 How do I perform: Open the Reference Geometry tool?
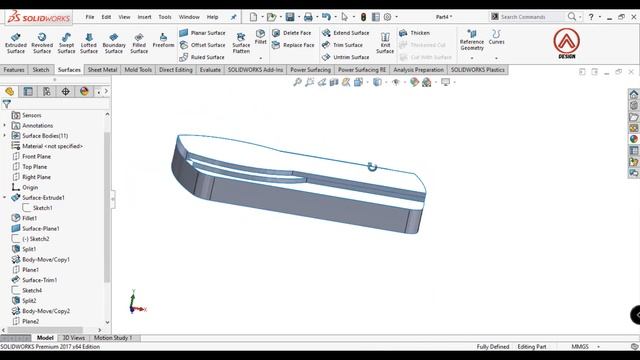472,40
